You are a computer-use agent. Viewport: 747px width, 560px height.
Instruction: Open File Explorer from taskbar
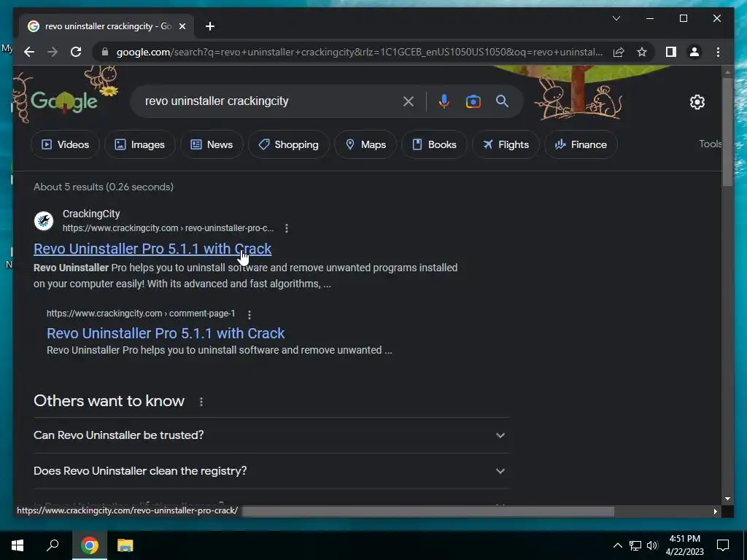click(125, 545)
